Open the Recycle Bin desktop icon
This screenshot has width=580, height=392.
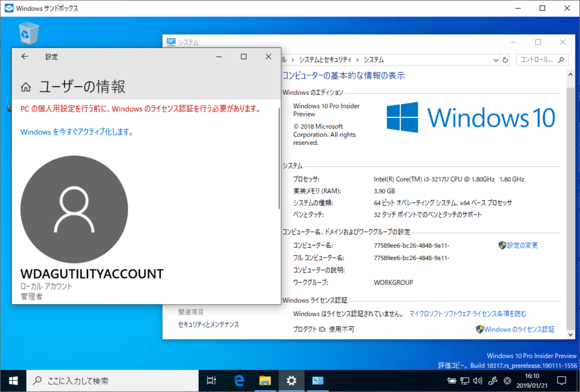28,33
